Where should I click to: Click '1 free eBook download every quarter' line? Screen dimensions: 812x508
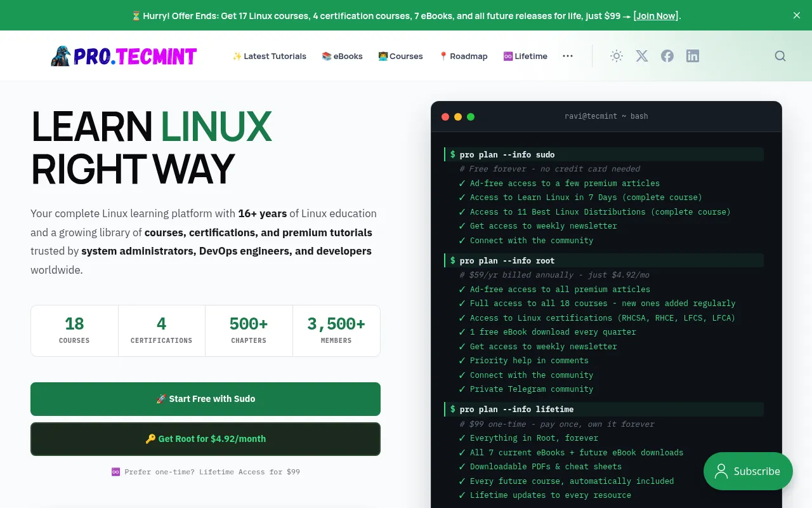tap(547, 332)
